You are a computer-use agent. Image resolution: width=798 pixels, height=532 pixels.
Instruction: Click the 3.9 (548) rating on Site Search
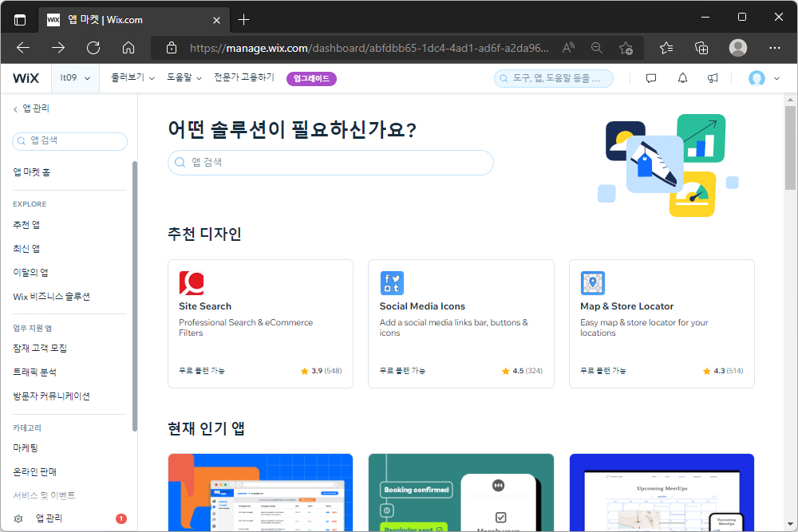(322, 371)
